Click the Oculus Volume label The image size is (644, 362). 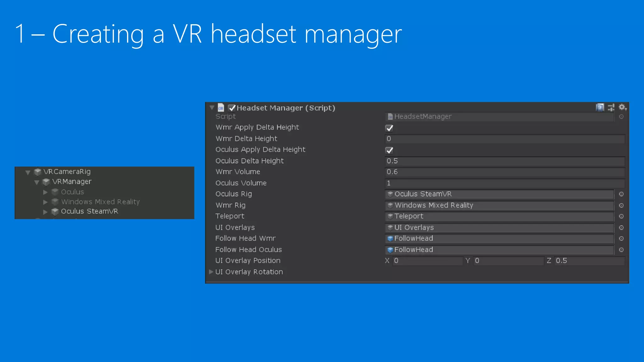pos(241,183)
